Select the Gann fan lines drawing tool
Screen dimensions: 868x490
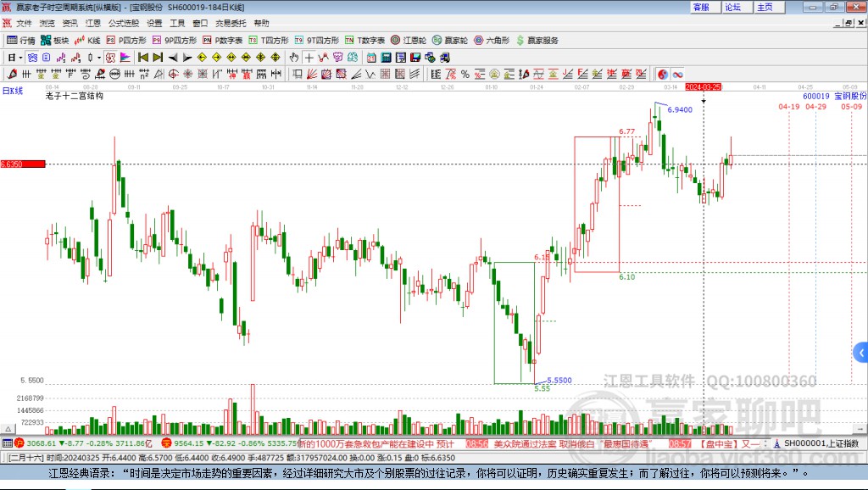[312, 75]
